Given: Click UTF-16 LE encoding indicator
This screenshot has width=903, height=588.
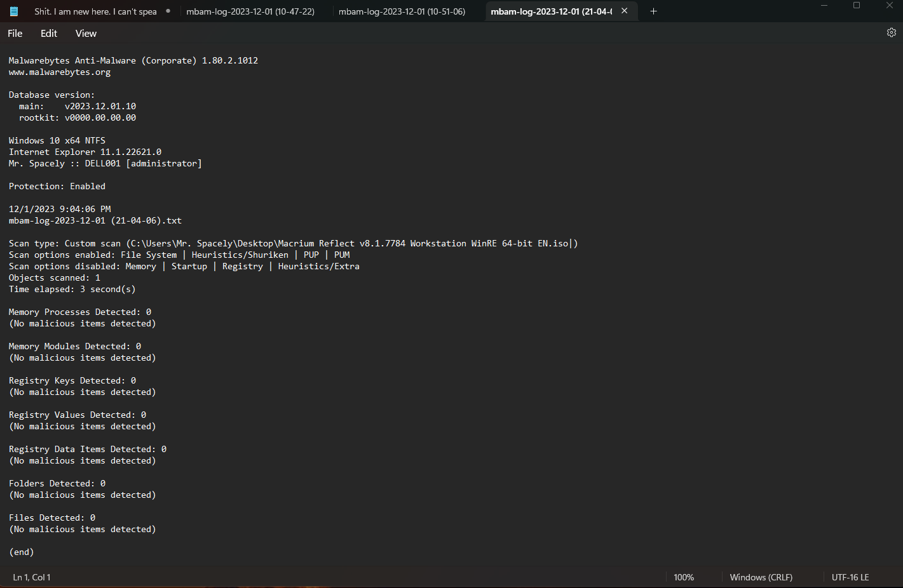Looking at the screenshot, I should pos(850,577).
